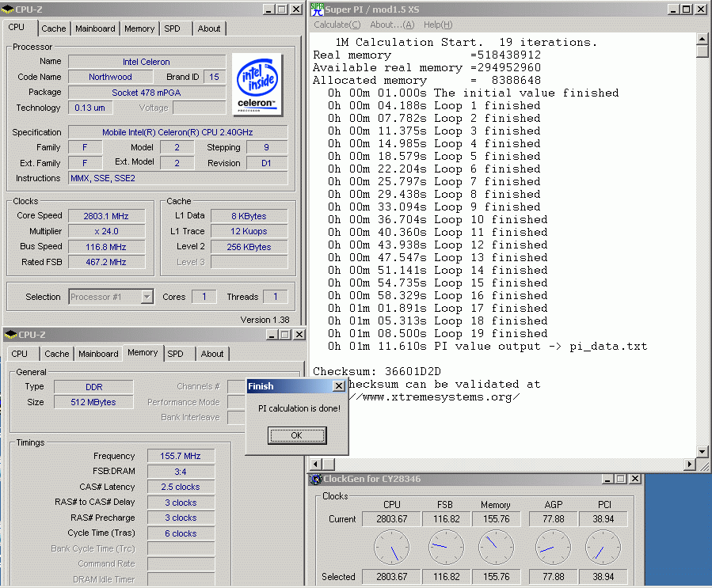Close the lower CPU-Z window
Image resolution: width=712 pixels, height=588 pixels.
click(x=299, y=335)
